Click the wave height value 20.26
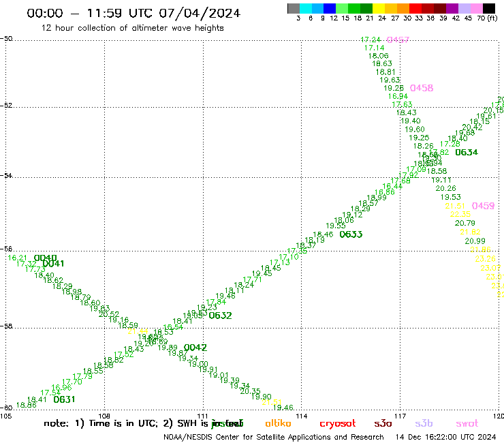Image resolution: width=504 pixels, height=443 pixels. [445, 189]
